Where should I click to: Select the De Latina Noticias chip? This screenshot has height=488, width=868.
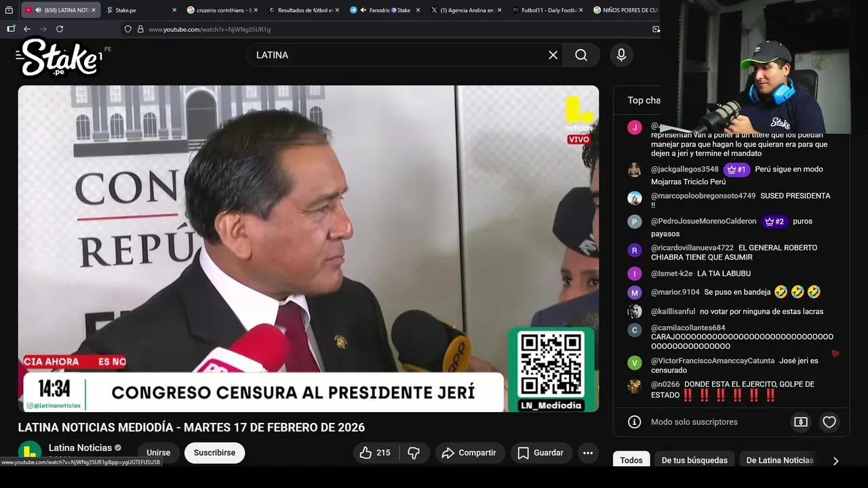[x=780, y=460]
